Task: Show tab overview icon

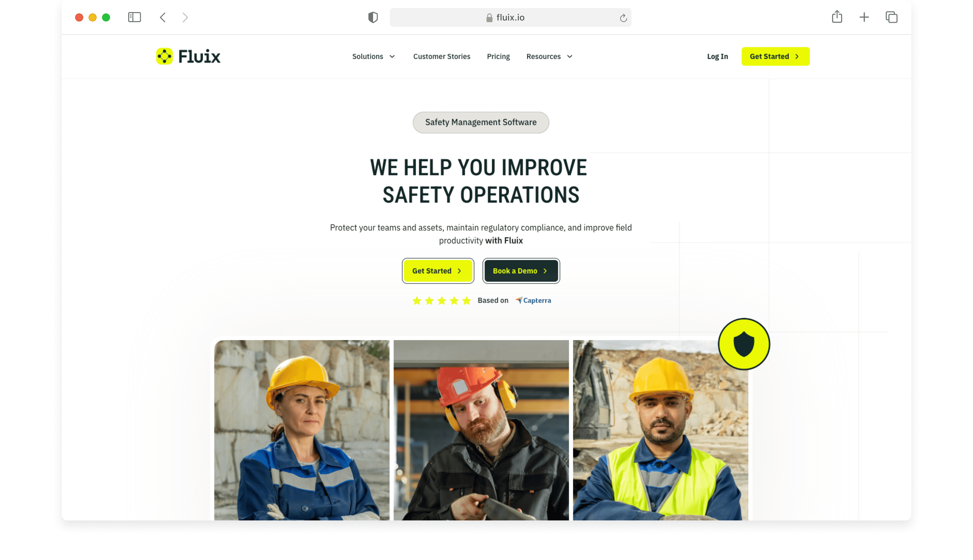Action: tap(891, 17)
